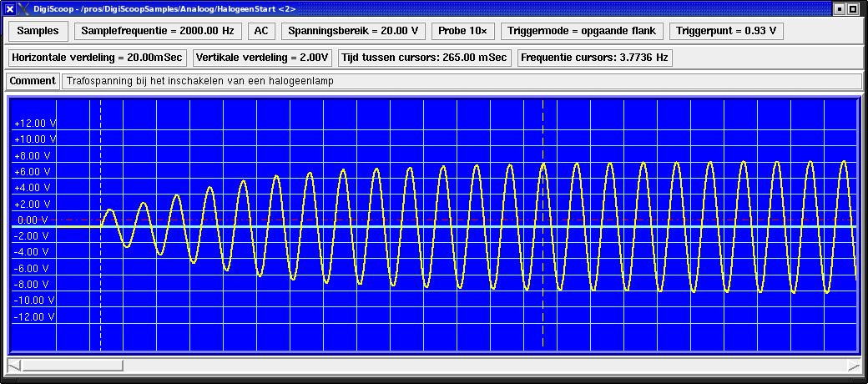This screenshot has height=384, width=868.
Task: Click the Comment label button
Action: tap(32, 81)
